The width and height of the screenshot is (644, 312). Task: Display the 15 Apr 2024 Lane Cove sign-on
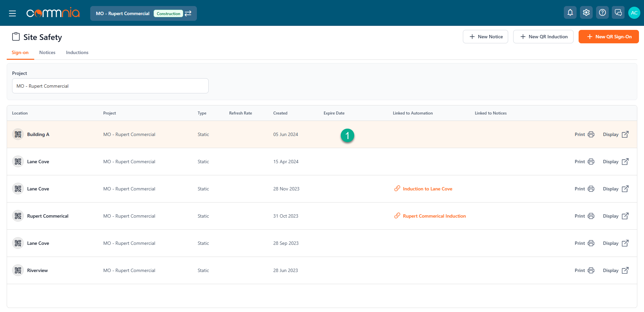(616, 162)
